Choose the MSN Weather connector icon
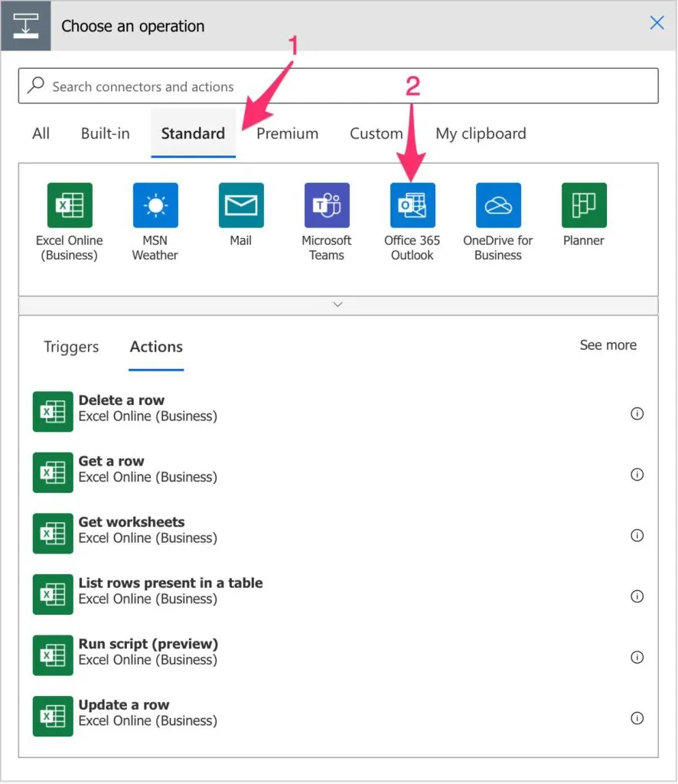Image resolution: width=678 pixels, height=784 pixels. coord(155,205)
